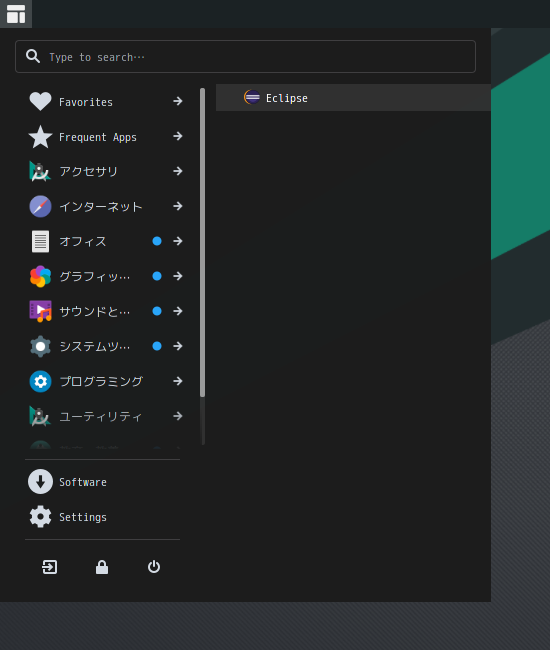Expand the Frequent Apps arrow

[178, 136]
